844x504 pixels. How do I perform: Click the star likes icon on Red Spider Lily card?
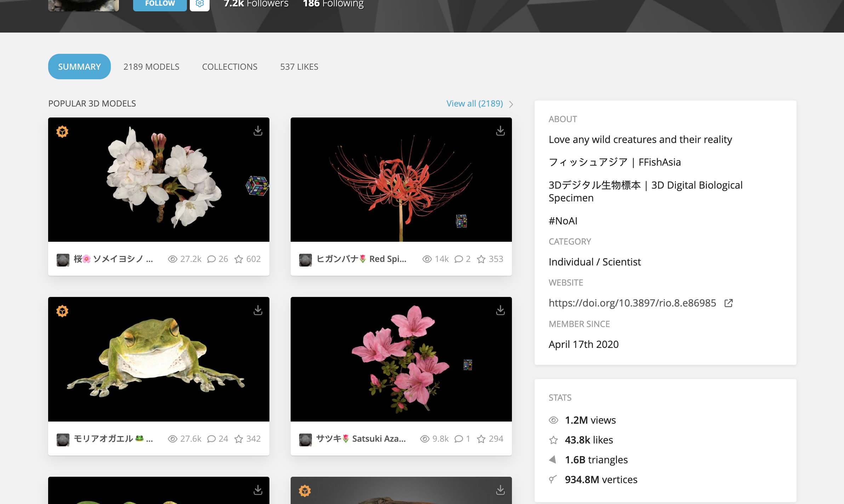pyautogui.click(x=481, y=259)
